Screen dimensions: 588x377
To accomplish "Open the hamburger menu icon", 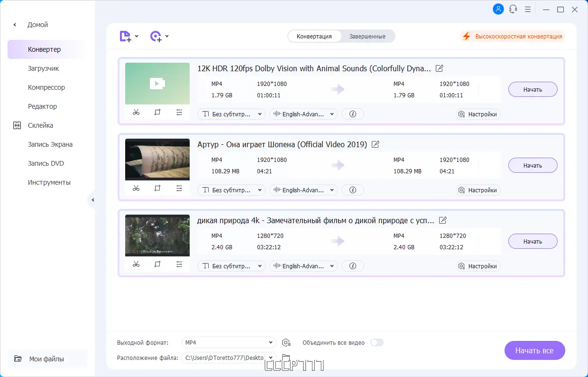I will point(528,9).
